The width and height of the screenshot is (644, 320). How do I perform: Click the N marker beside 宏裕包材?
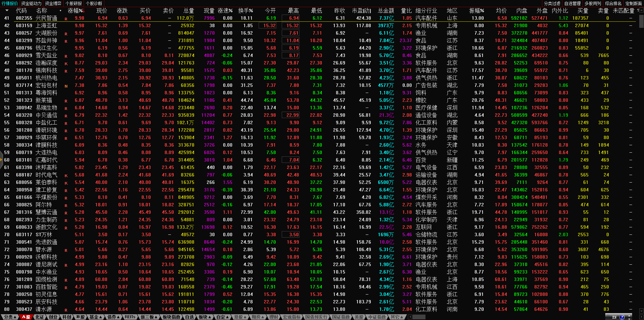click(66, 86)
